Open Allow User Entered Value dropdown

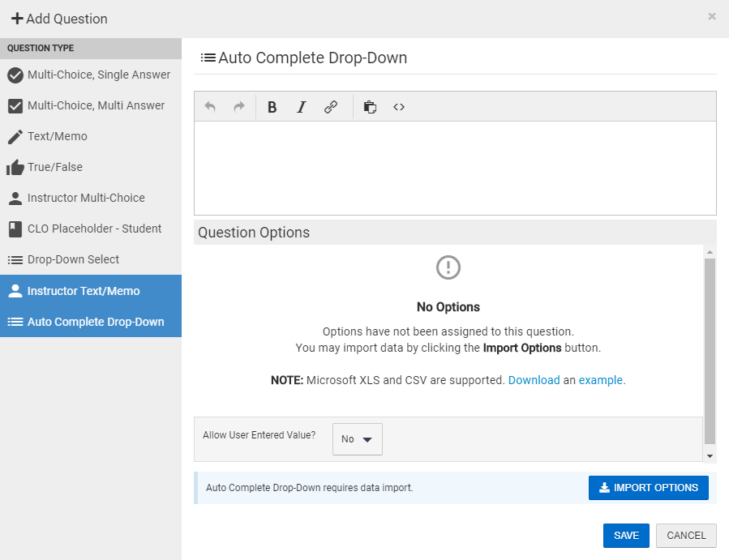coord(358,439)
